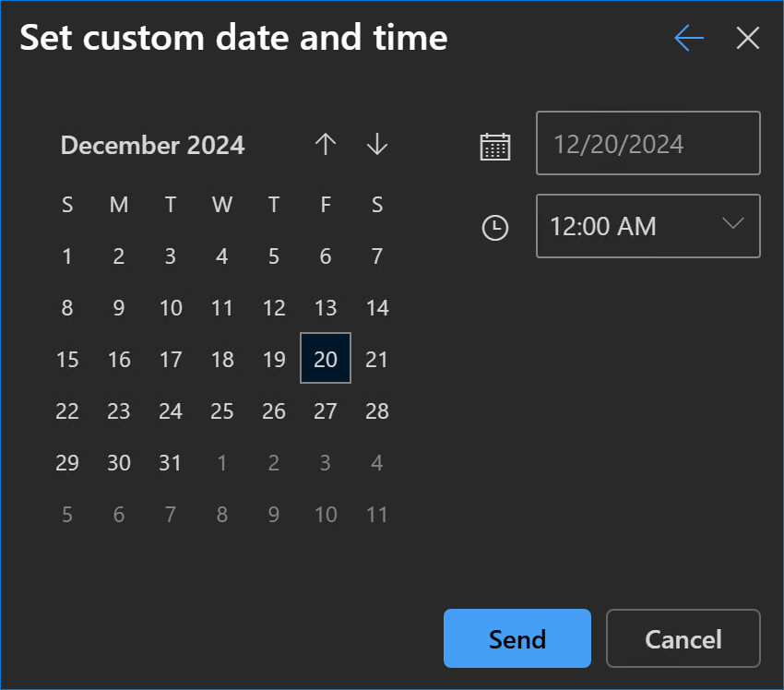Click the blue back arrow icon

point(689,38)
